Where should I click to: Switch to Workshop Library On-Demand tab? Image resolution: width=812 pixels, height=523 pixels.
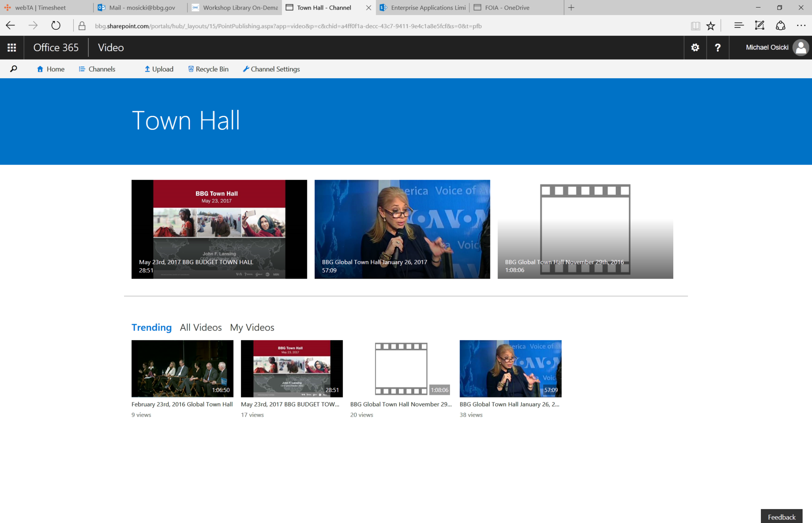tap(234, 8)
